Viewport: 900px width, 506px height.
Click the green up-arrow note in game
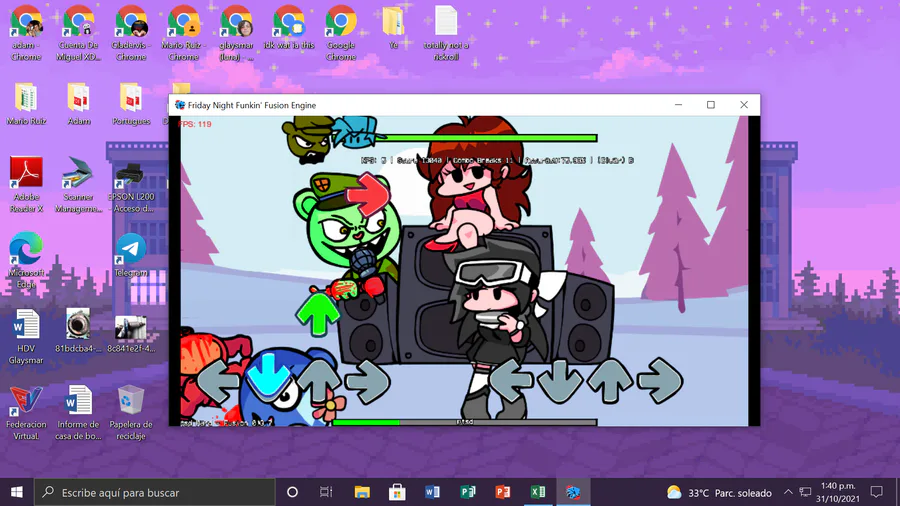[317, 313]
